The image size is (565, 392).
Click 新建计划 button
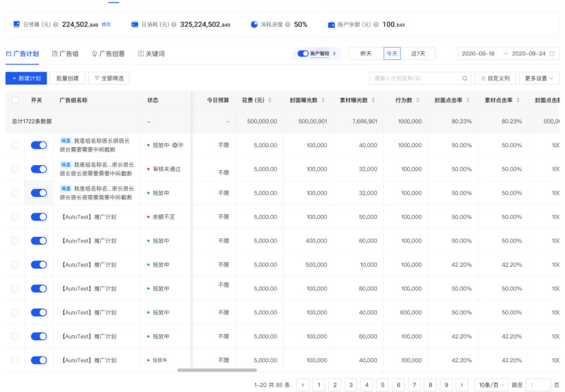(26, 79)
